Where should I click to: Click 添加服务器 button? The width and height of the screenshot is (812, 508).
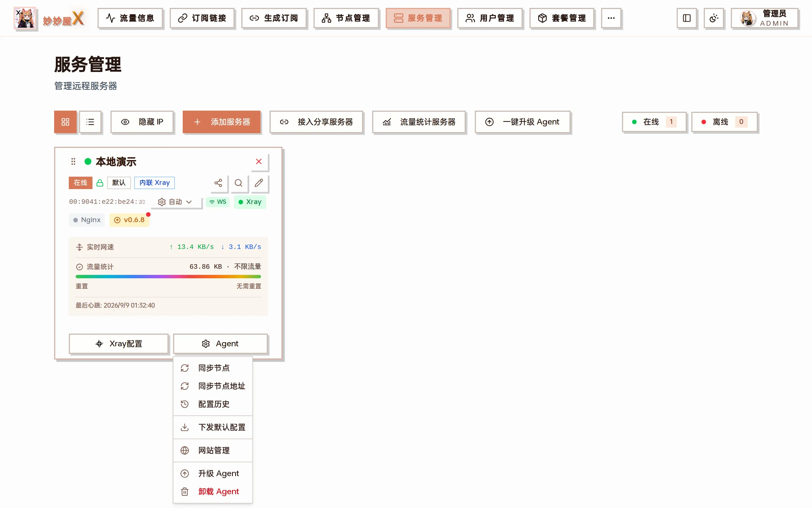point(222,122)
